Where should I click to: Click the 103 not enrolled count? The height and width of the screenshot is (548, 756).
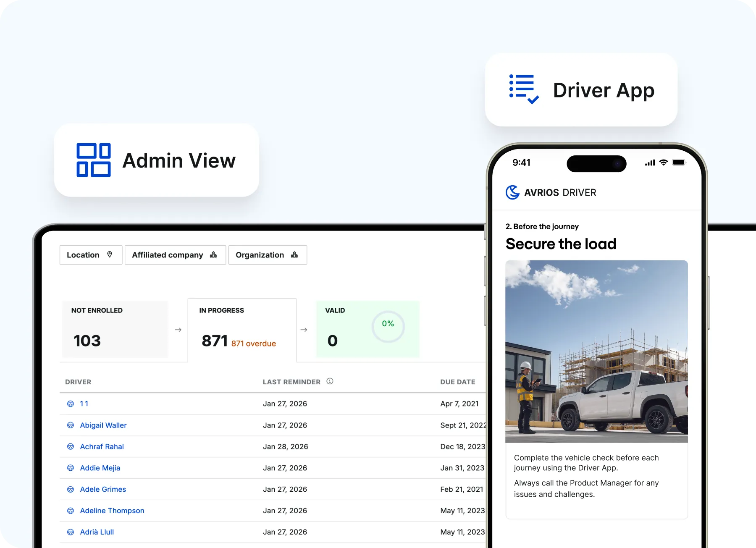(87, 341)
